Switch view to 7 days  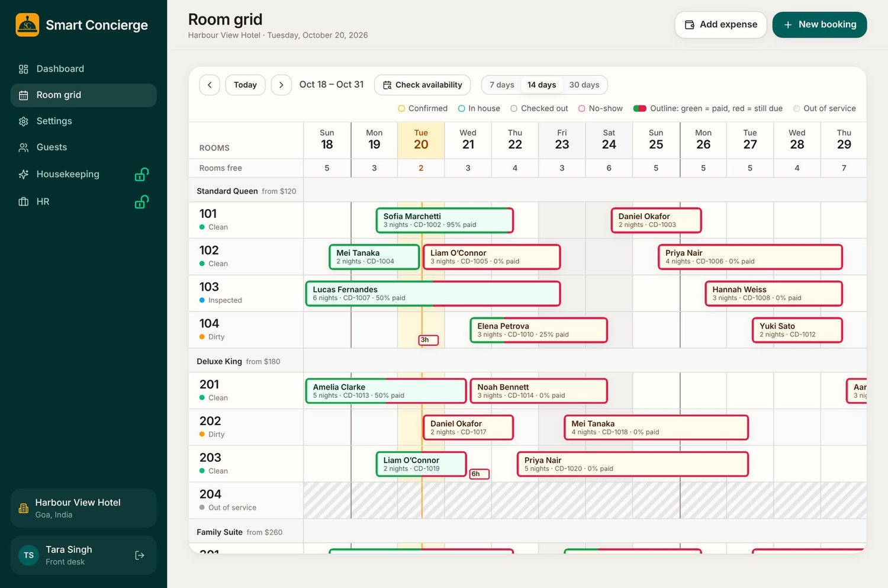502,85
